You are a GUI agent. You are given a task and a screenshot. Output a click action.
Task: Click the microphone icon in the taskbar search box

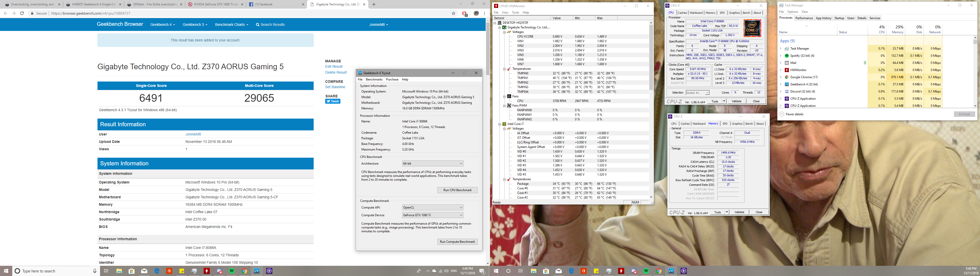95,271
